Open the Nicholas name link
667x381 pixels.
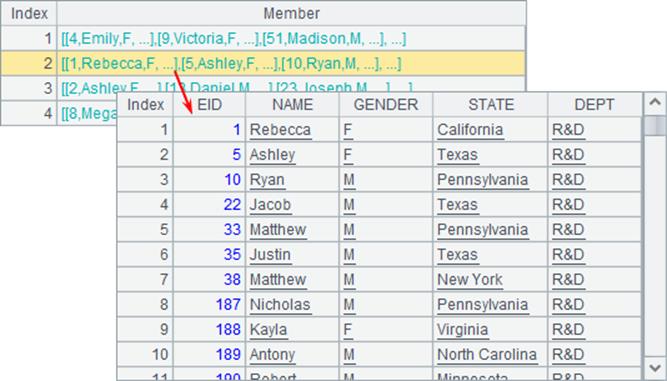280,304
